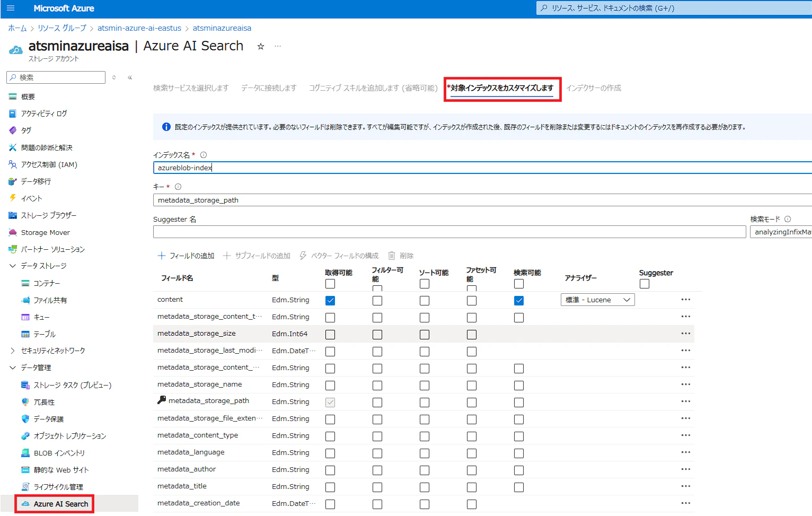Open the 標準 - Lucene analyzer dropdown
This screenshot has width=812, height=516.
(x=598, y=300)
